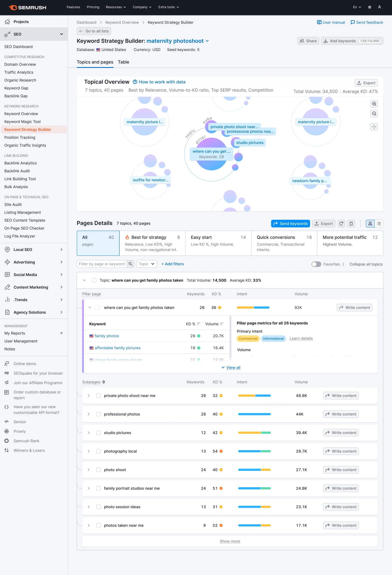Sort keywords by KD % icon
This screenshot has width=392, height=575.
198,324
